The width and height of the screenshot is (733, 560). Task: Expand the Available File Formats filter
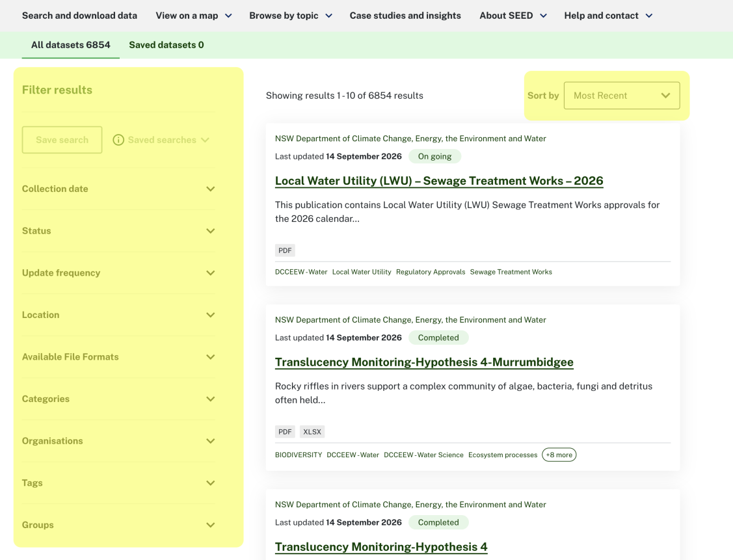(x=118, y=357)
